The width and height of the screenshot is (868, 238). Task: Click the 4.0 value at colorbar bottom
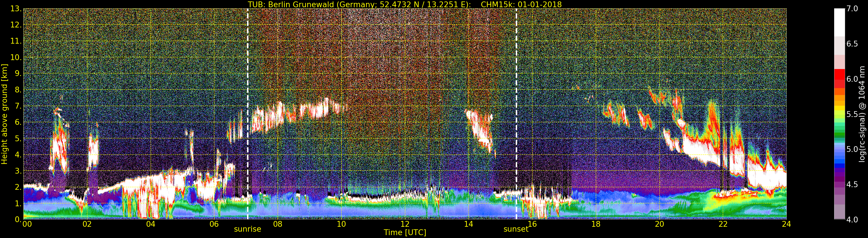click(x=852, y=220)
